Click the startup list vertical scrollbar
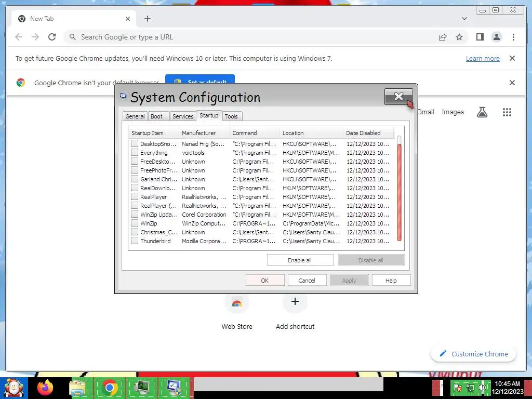This screenshot has width=532, height=399. 399,192
